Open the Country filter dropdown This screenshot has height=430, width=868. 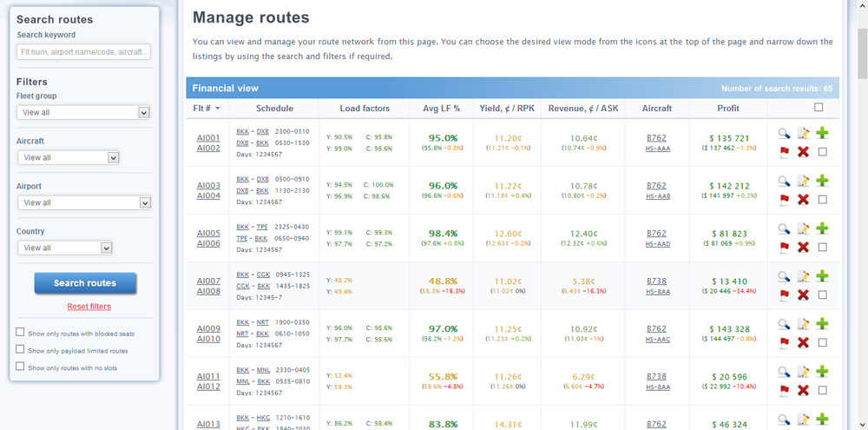[65, 248]
